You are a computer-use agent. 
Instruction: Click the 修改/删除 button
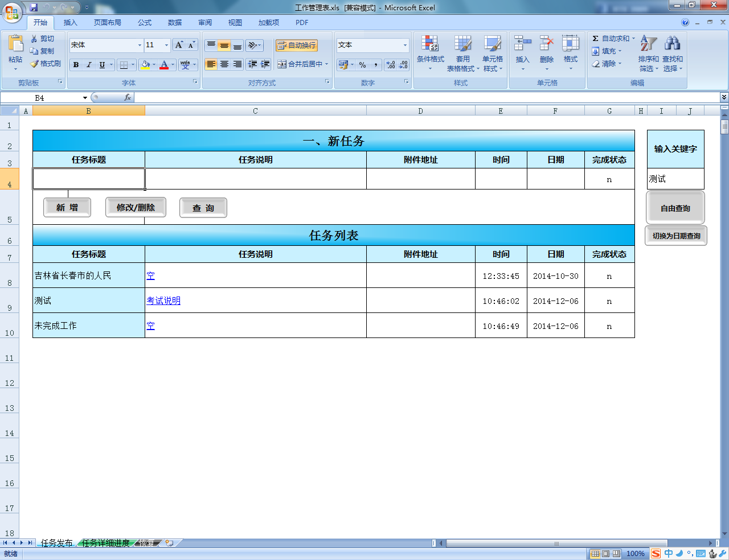coord(136,208)
